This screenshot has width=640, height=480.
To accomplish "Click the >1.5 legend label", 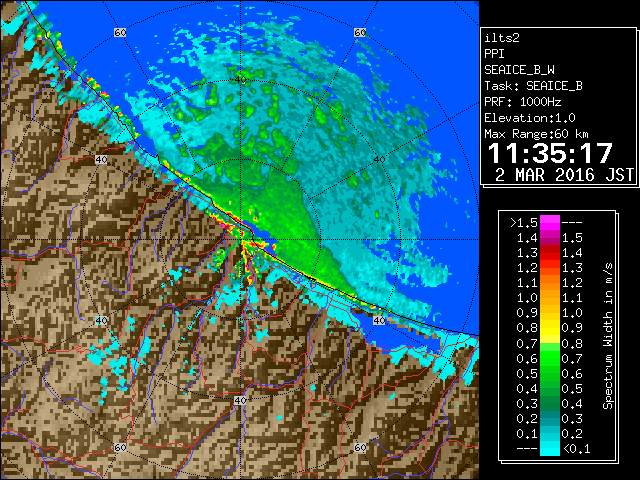I will coord(524,223).
